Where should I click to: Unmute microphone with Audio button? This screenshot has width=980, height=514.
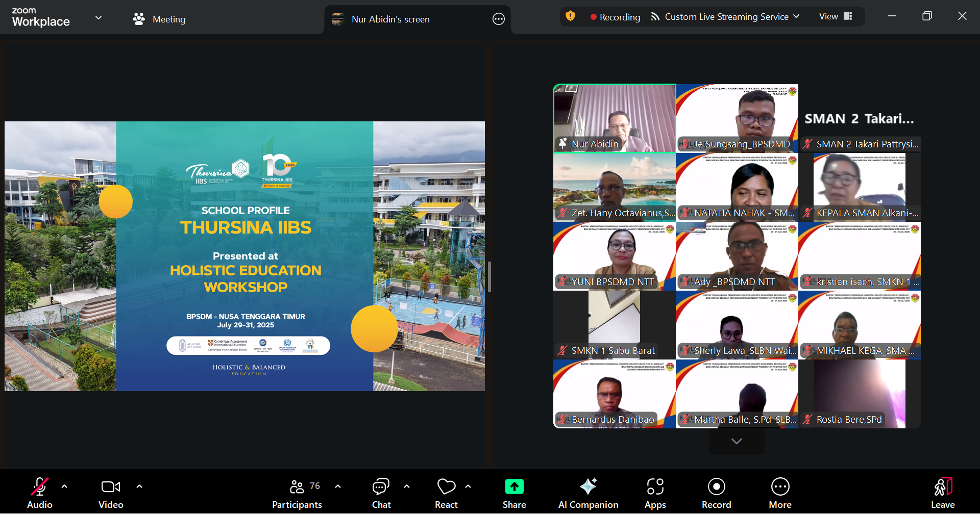coord(40,493)
